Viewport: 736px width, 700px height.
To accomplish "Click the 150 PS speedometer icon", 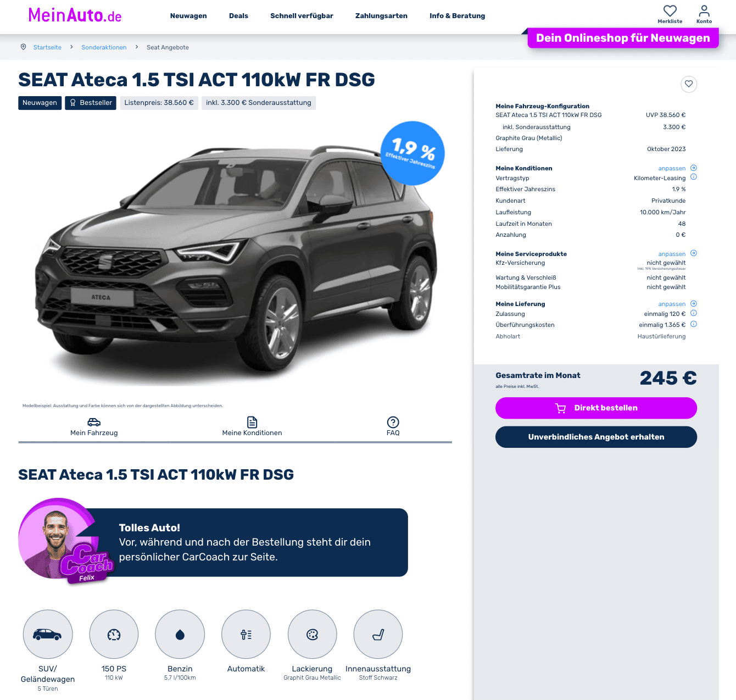I will (x=114, y=634).
